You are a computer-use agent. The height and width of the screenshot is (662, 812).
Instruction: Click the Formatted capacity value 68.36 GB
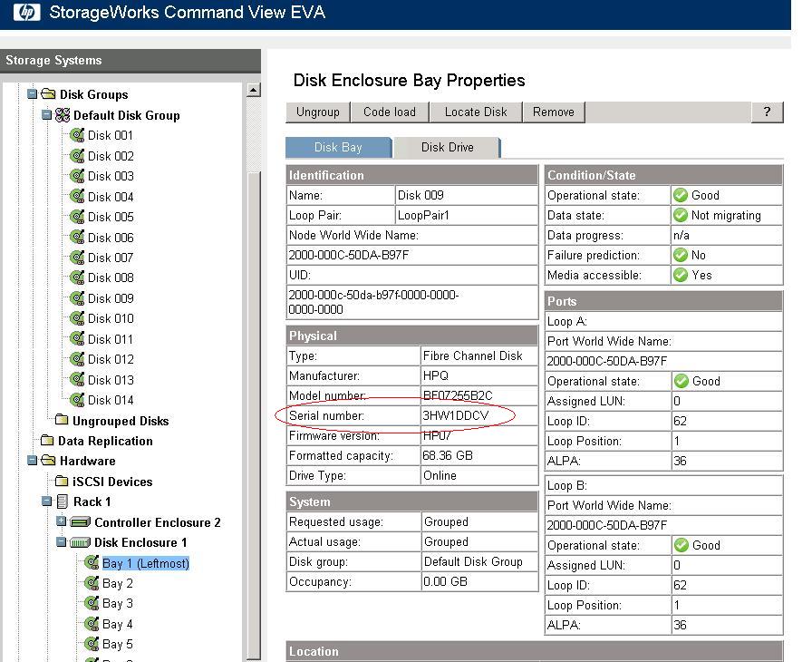click(x=448, y=455)
